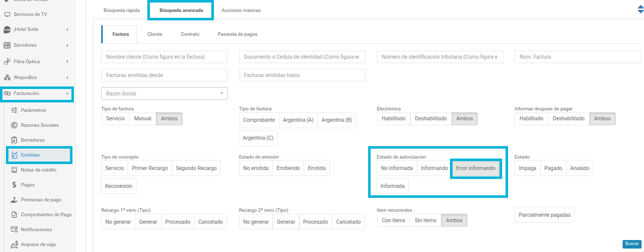Select Comprobante invoice type
The image size is (644, 252).
(x=259, y=120)
